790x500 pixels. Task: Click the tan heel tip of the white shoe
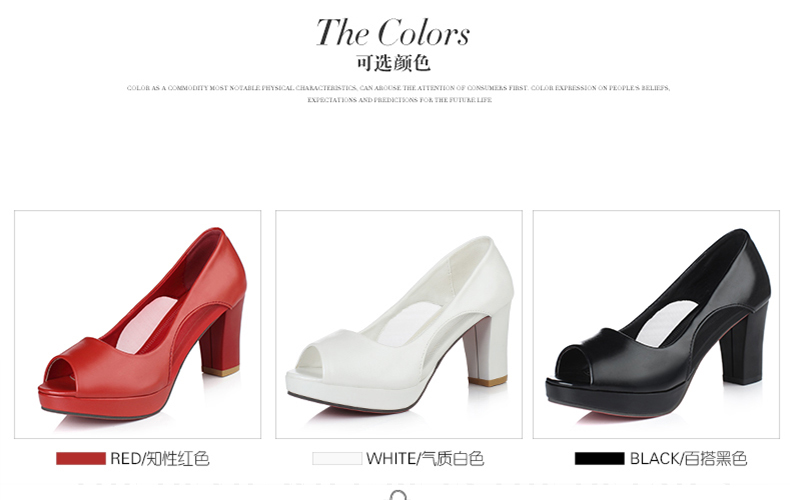click(487, 381)
